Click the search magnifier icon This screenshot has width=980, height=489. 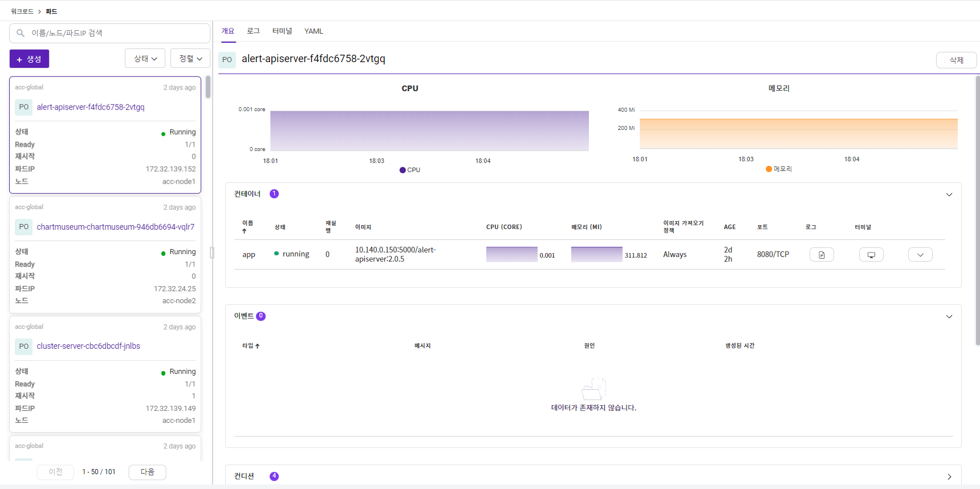pyautogui.click(x=21, y=33)
